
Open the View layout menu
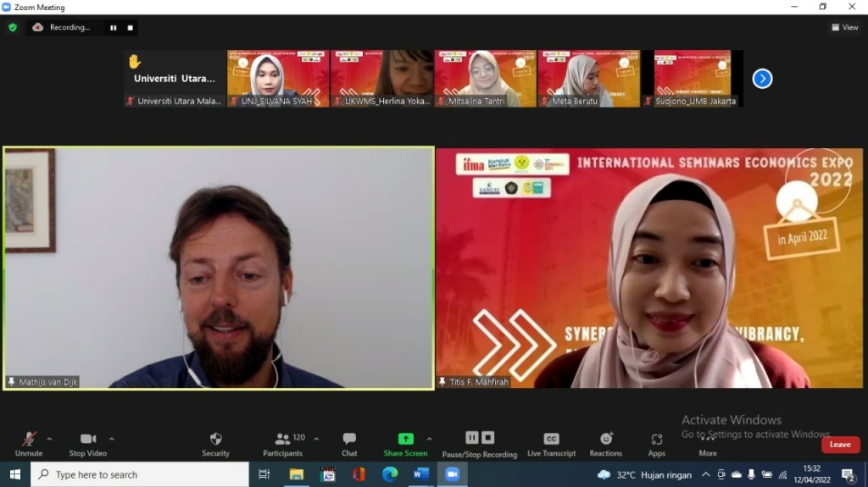click(845, 27)
